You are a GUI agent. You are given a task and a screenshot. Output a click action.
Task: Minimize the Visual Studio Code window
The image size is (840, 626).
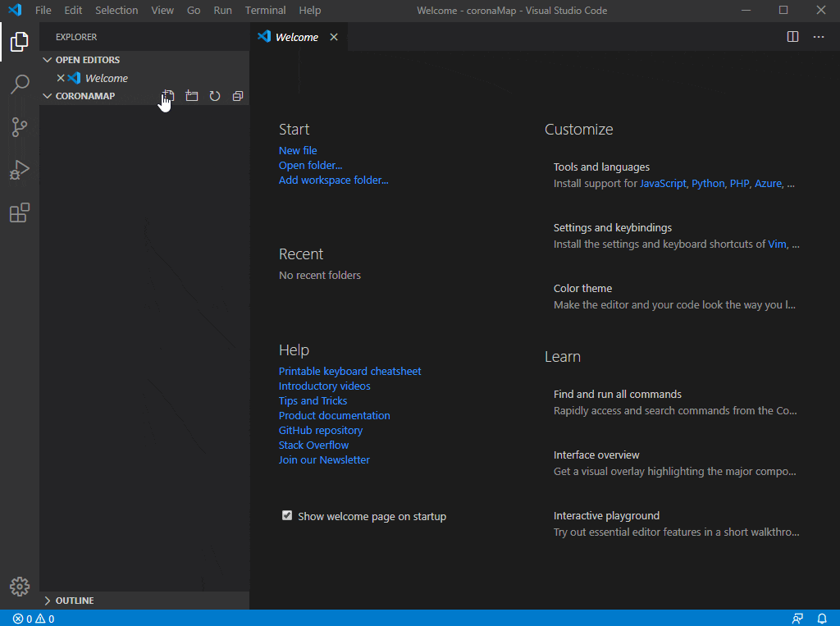746,10
